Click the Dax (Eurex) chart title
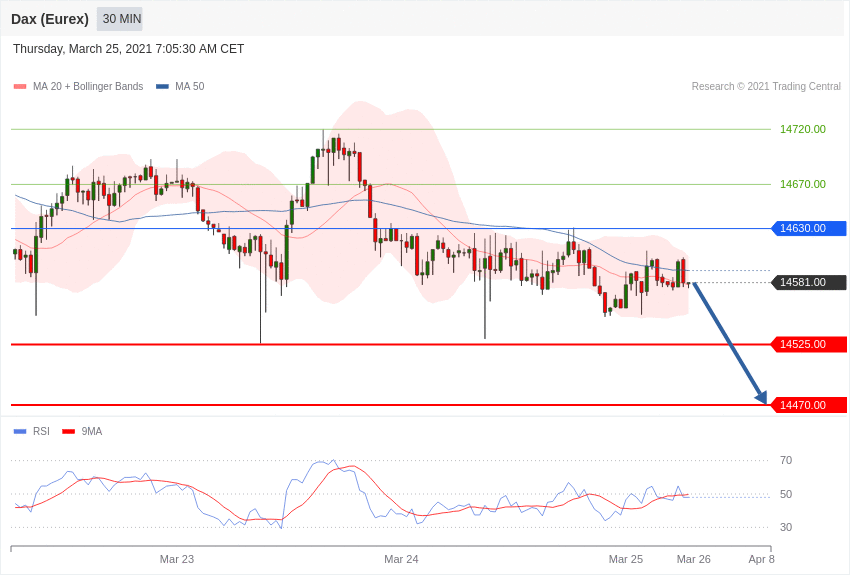The height and width of the screenshot is (576, 850). (x=50, y=19)
